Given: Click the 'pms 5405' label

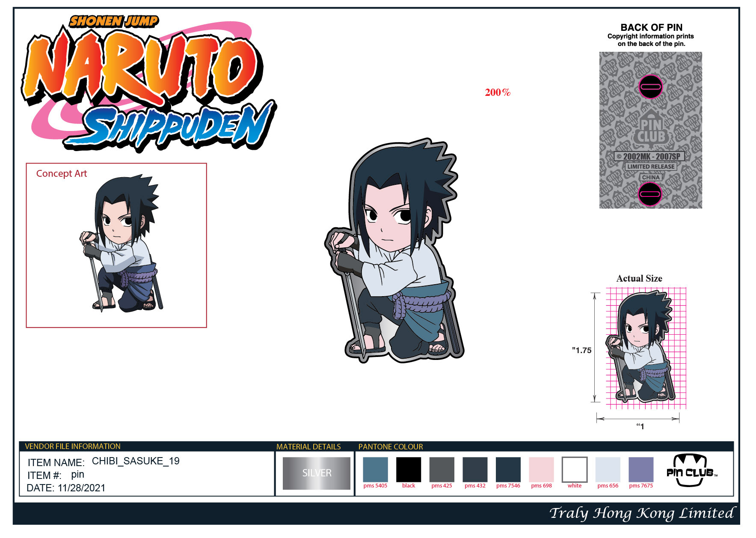Looking at the screenshot, I should click(x=375, y=486).
